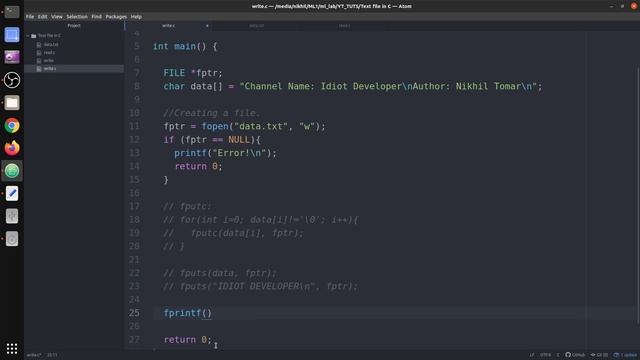Image resolution: width=640 pixels, height=360 pixels.
Task: Open the Terminal icon in the dock
Action: point(12,12)
